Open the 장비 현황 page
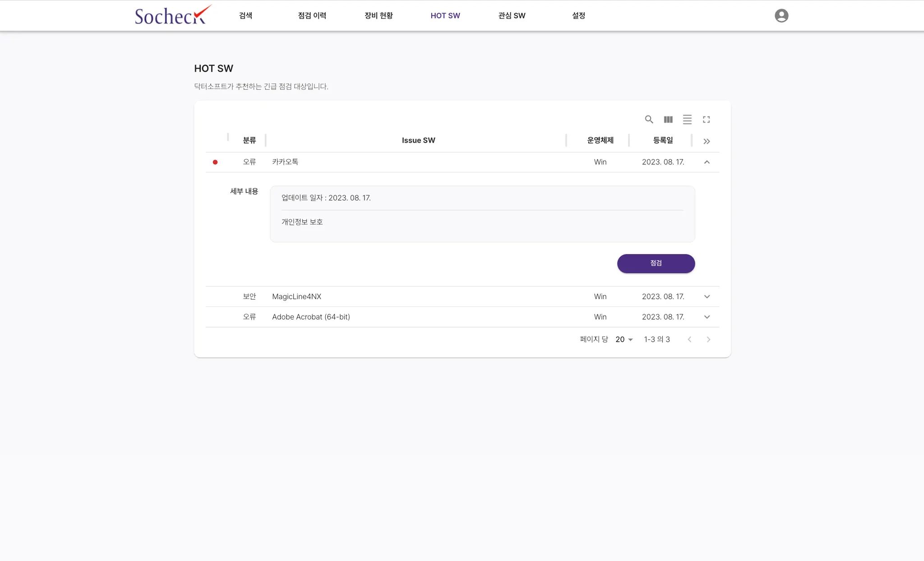Image resolution: width=924 pixels, height=561 pixels. pyautogui.click(x=379, y=16)
